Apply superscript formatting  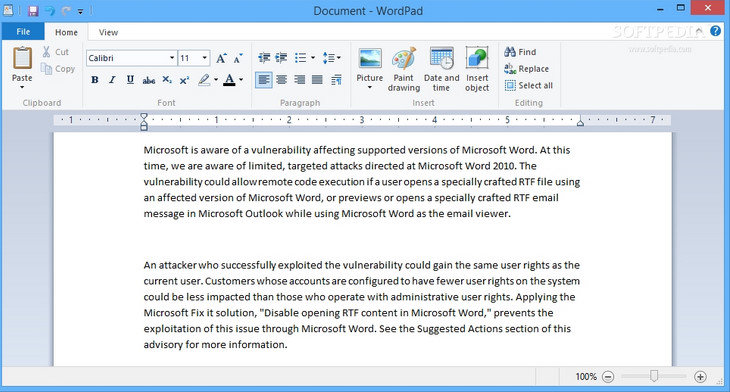184,80
